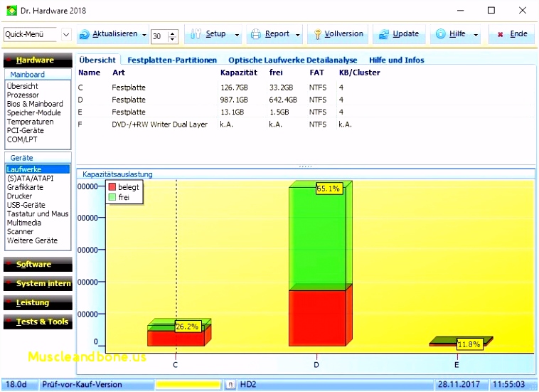Select Weitere Geräte in the list
The width and height of the screenshot is (539, 392).
point(32,240)
